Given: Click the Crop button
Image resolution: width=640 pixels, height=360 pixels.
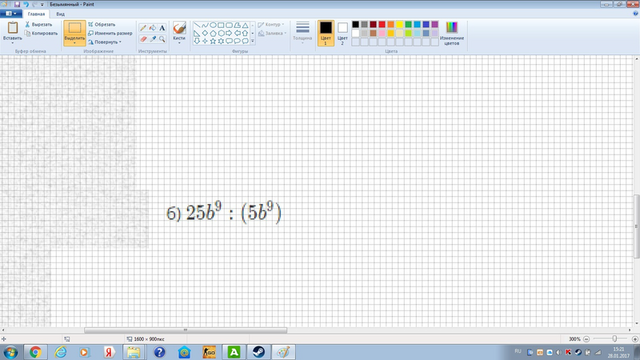Looking at the screenshot, I should coord(102,24).
